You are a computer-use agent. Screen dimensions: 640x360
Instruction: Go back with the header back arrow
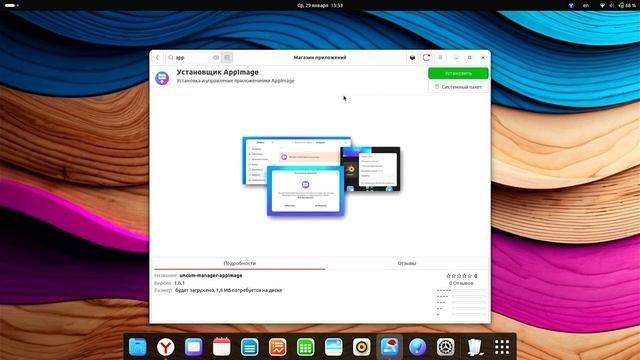[158, 58]
